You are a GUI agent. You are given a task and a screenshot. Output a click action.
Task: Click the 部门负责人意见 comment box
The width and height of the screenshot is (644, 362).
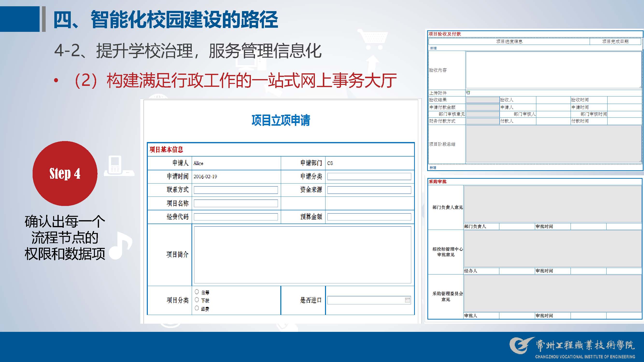click(x=552, y=204)
